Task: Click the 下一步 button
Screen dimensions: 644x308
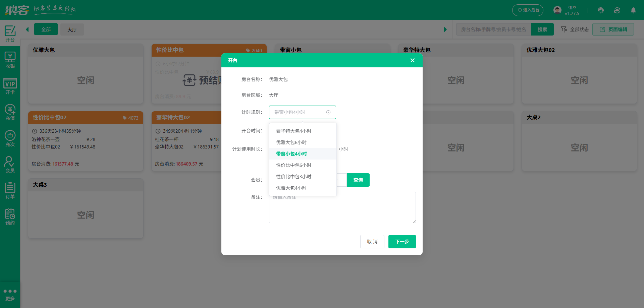Action: pyautogui.click(x=402, y=241)
